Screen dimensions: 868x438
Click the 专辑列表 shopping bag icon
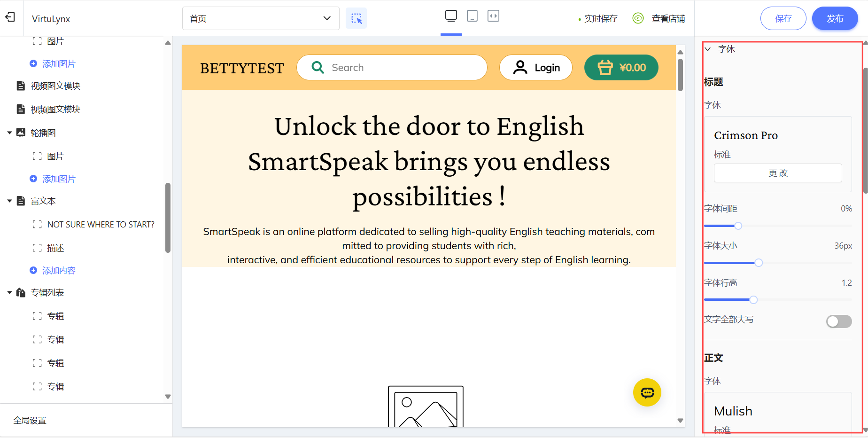(21, 292)
